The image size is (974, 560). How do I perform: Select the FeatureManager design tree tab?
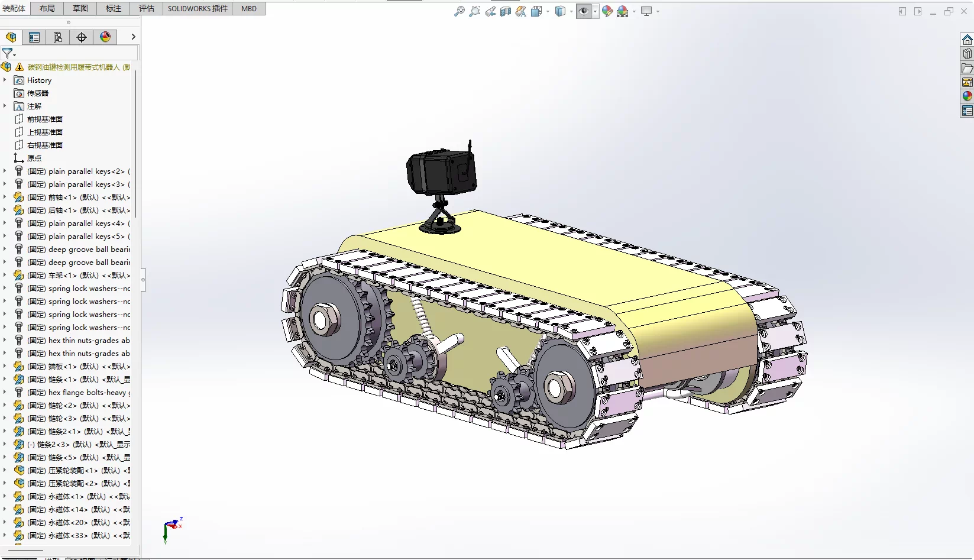(x=11, y=37)
